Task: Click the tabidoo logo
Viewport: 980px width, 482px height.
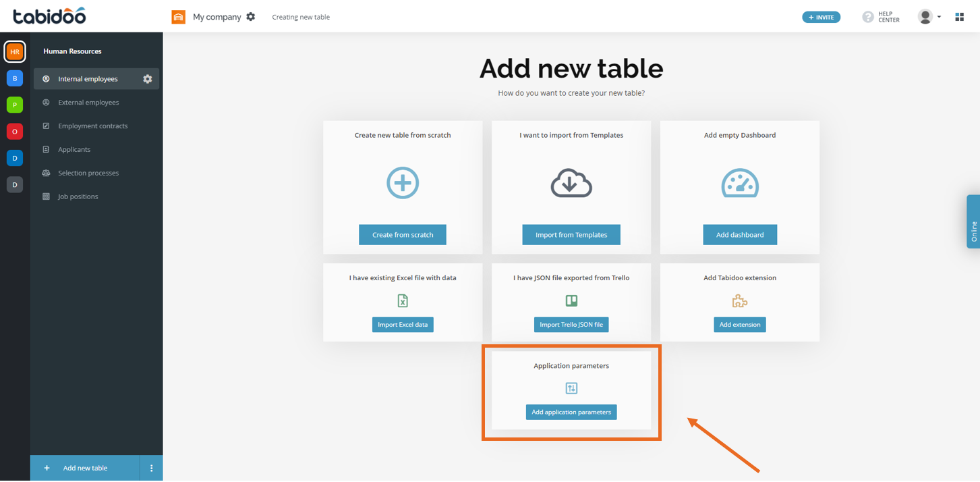Action: 49,16
